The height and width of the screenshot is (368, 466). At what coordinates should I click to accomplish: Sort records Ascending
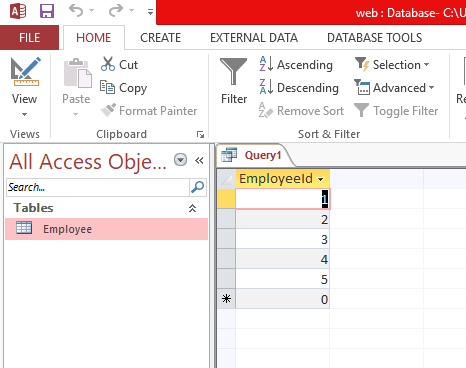pyautogui.click(x=296, y=64)
